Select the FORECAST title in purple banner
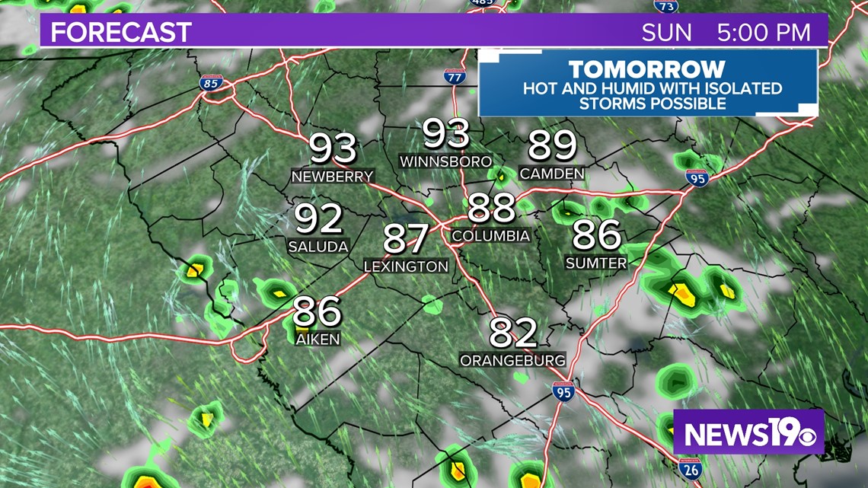The image size is (868, 488). (x=120, y=32)
